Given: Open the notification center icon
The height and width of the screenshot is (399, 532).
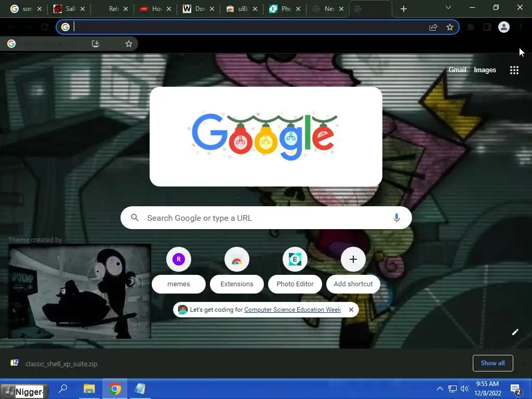Looking at the screenshot, I should coord(516,389).
